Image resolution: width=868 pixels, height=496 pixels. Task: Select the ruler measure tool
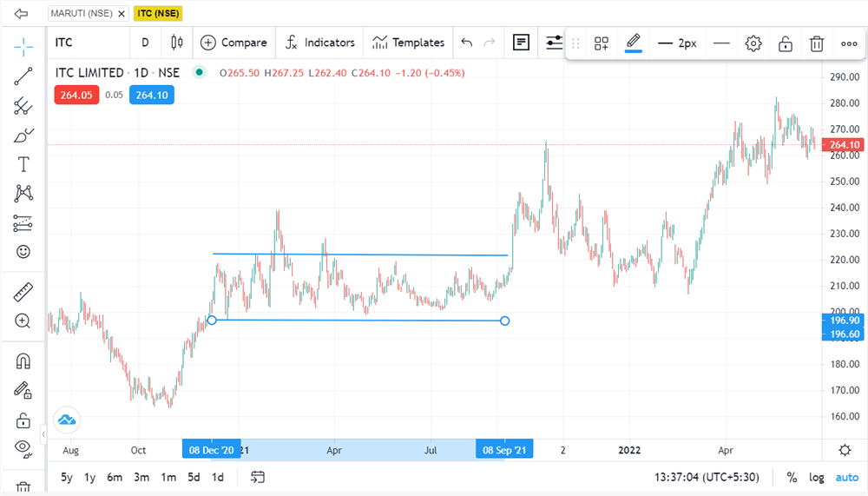[23, 292]
